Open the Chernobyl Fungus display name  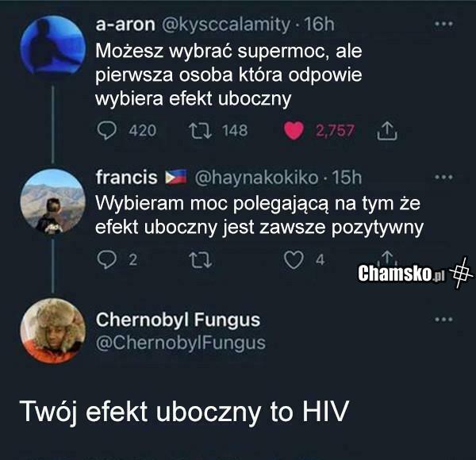pos(178,320)
